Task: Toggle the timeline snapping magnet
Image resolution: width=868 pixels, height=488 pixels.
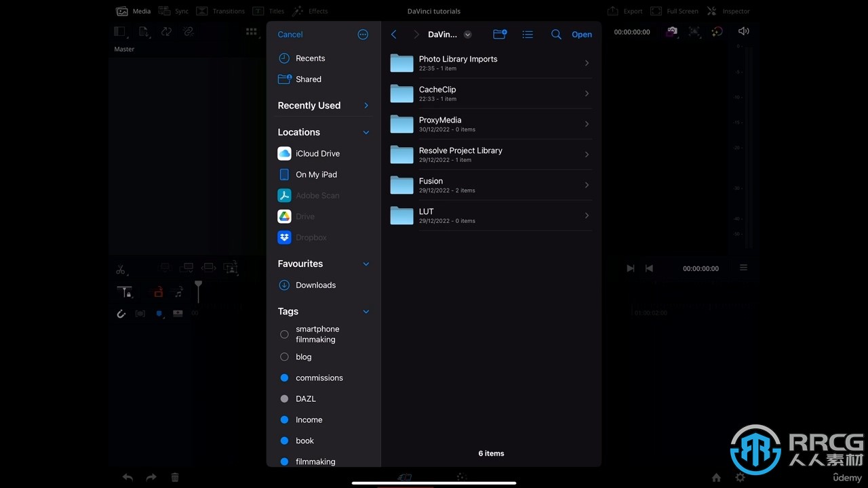Action: click(x=121, y=314)
